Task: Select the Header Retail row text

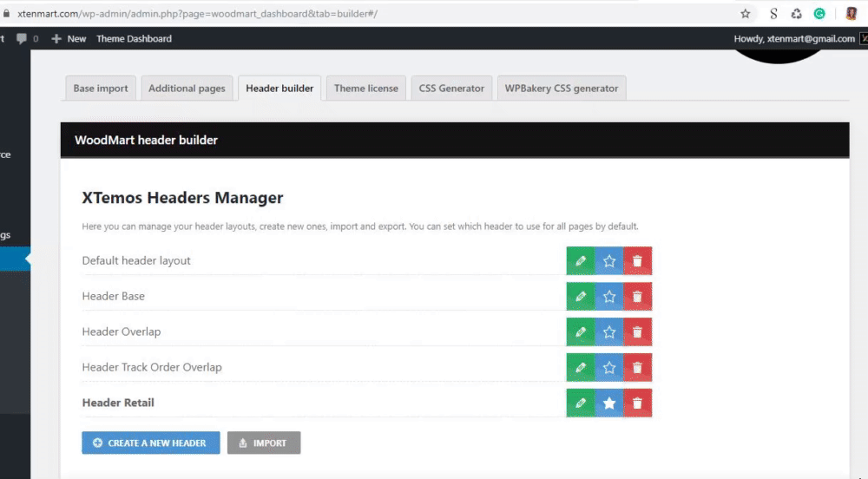Action: click(118, 403)
